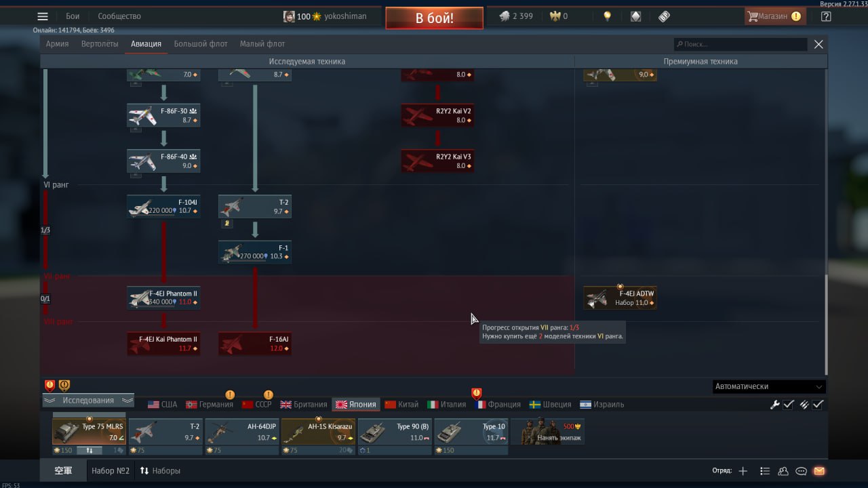
Task: Click the yellow warning badge on Магазин
Action: tap(796, 16)
